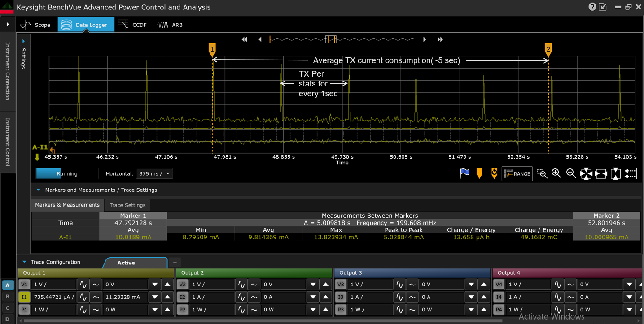644x324 pixels.
Task: Select the region zoom tool
Action: (542, 173)
